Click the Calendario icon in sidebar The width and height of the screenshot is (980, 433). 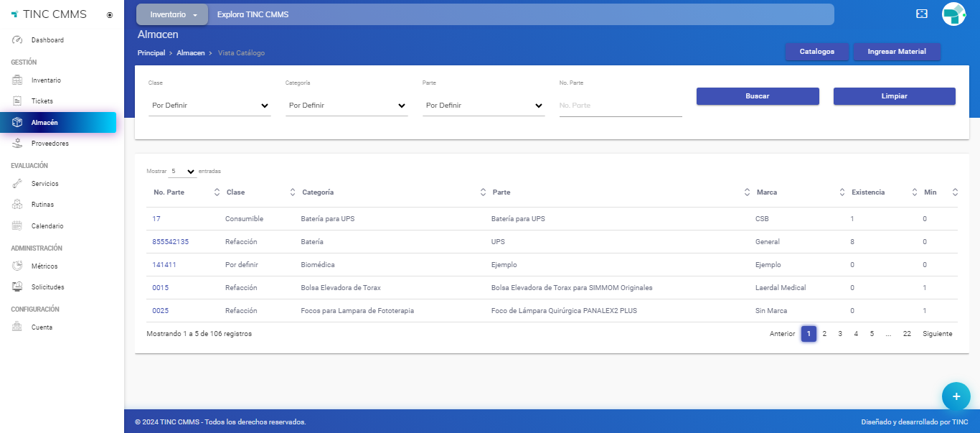click(18, 226)
